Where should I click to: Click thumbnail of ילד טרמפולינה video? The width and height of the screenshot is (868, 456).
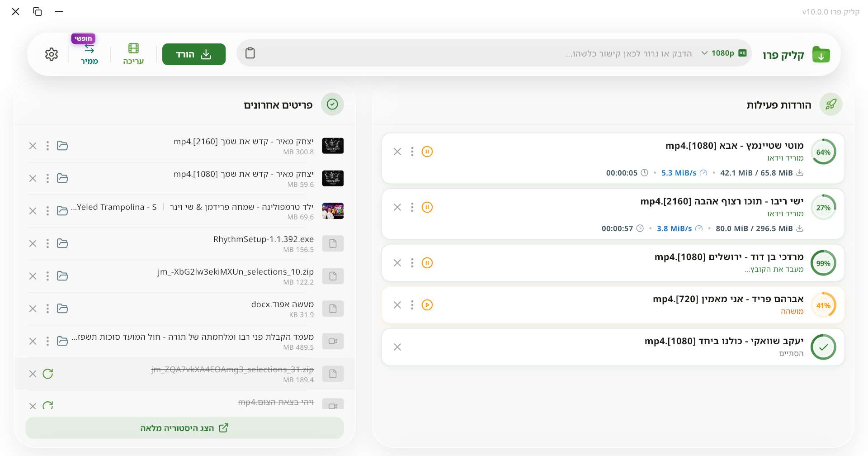333,211
